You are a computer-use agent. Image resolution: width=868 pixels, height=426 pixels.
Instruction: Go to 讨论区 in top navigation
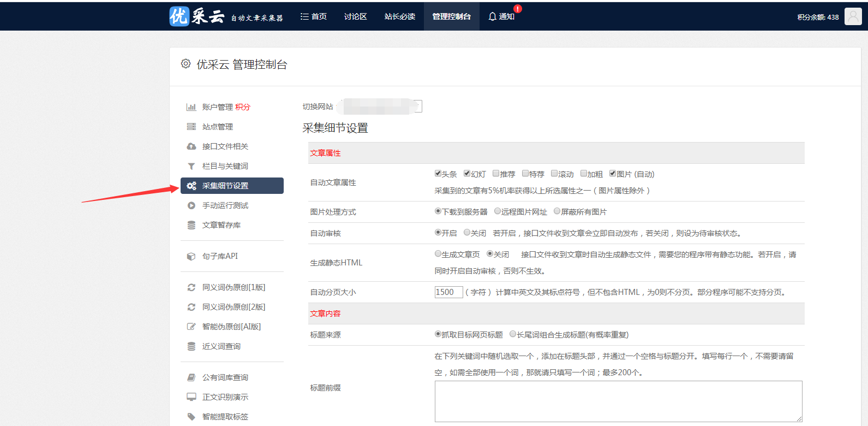tap(355, 16)
